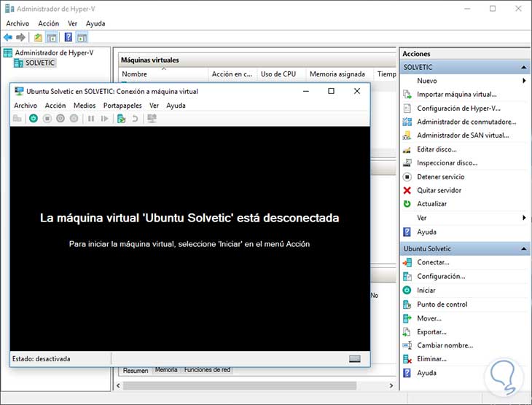Switch to Resumen tab
Image resolution: width=532 pixels, height=405 pixels.
point(136,371)
